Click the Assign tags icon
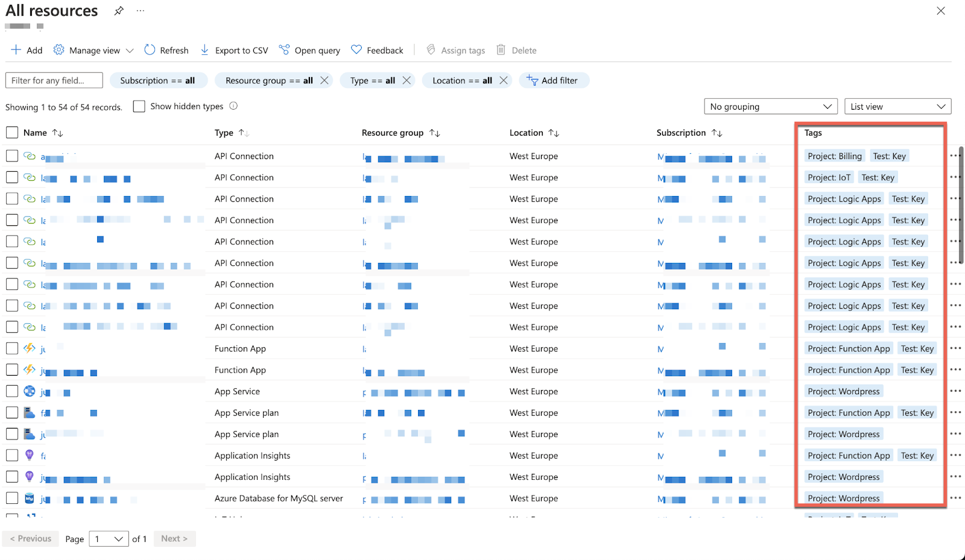This screenshot has width=965, height=560. (431, 50)
